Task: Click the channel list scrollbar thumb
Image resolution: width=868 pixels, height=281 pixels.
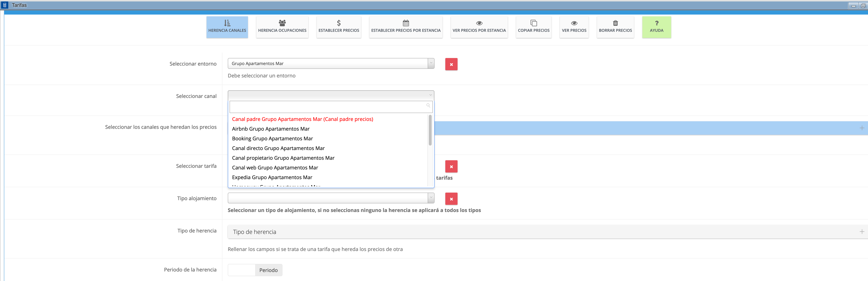Action: coord(430,130)
